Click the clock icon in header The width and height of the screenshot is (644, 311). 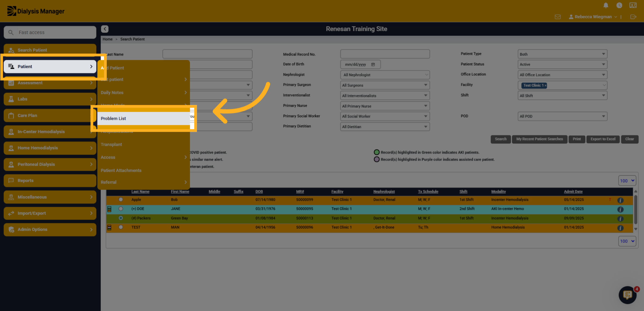coord(619,5)
